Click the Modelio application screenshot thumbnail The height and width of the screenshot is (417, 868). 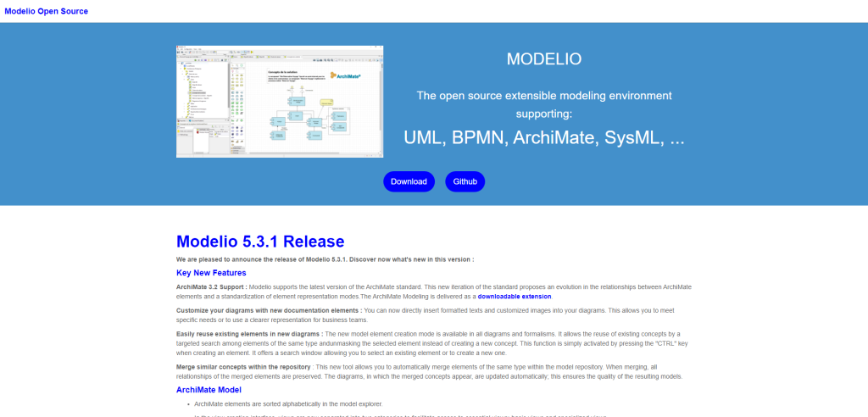point(280,102)
